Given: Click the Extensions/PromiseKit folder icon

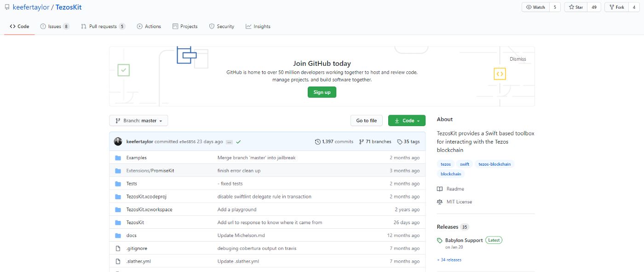Looking at the screenshot, I should point(118,171).
